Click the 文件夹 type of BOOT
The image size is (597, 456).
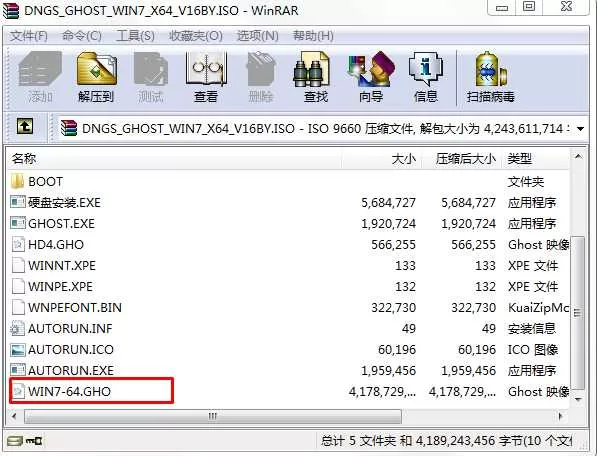click(x=525, y=182)
